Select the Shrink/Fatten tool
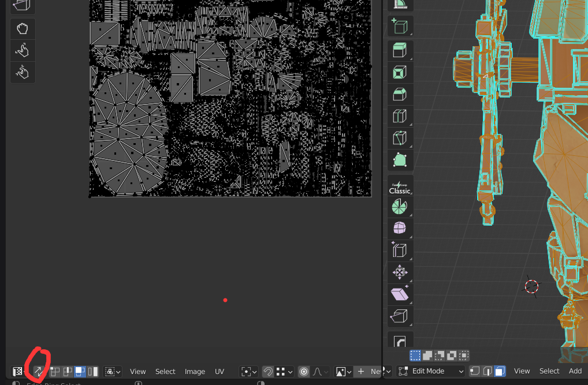 (400, 272)
